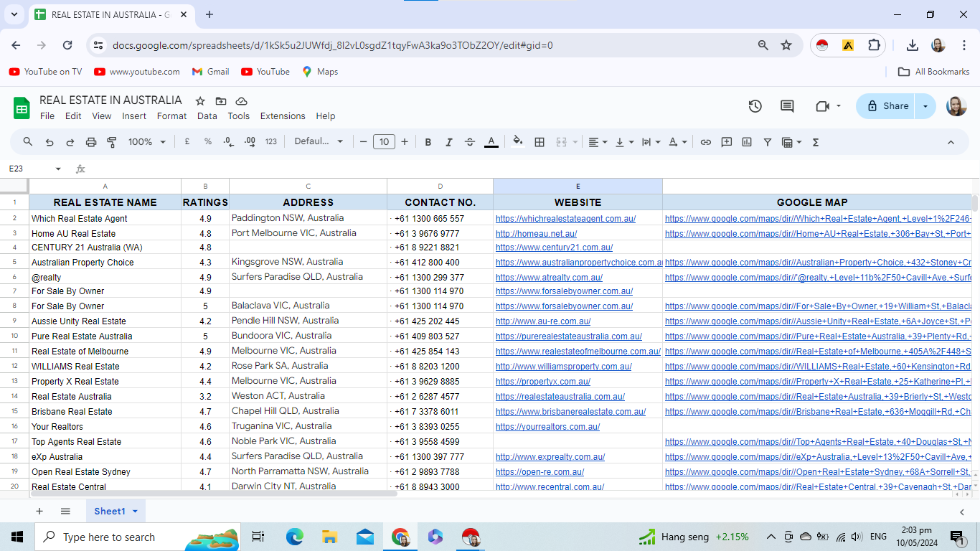The image size is (980, 551).
Task: Open the Google account avatar in Sheets
Action: point(956,106)
